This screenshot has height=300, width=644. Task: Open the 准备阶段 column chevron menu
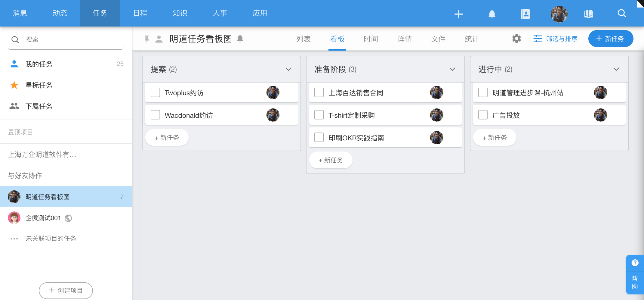[x=452, y=69]
